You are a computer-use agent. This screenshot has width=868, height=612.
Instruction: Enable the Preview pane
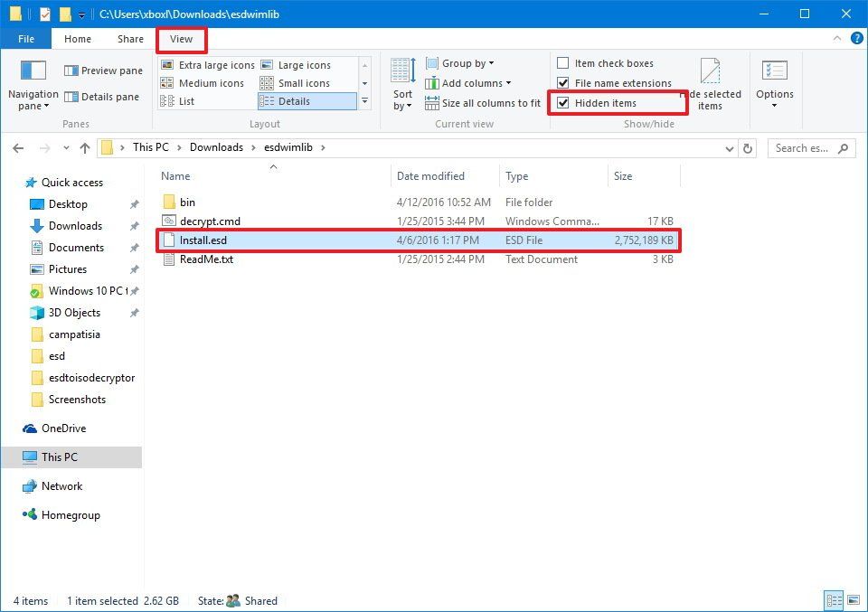pos(102,71)
